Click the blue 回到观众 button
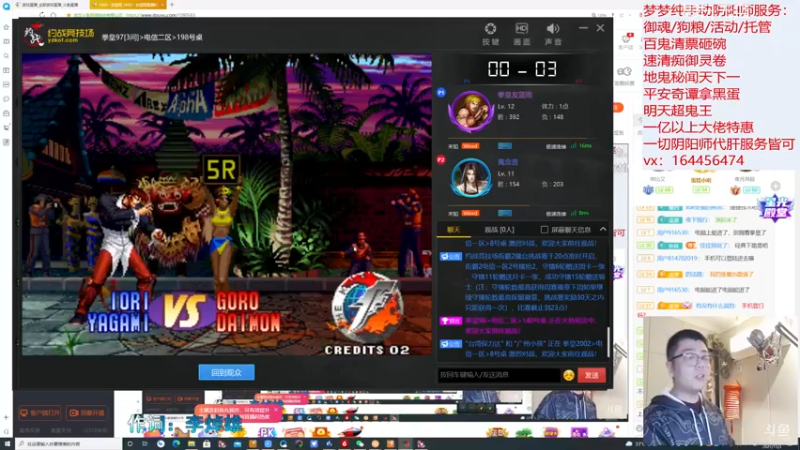This screenshot has width=800, height=450. (227, 372)
